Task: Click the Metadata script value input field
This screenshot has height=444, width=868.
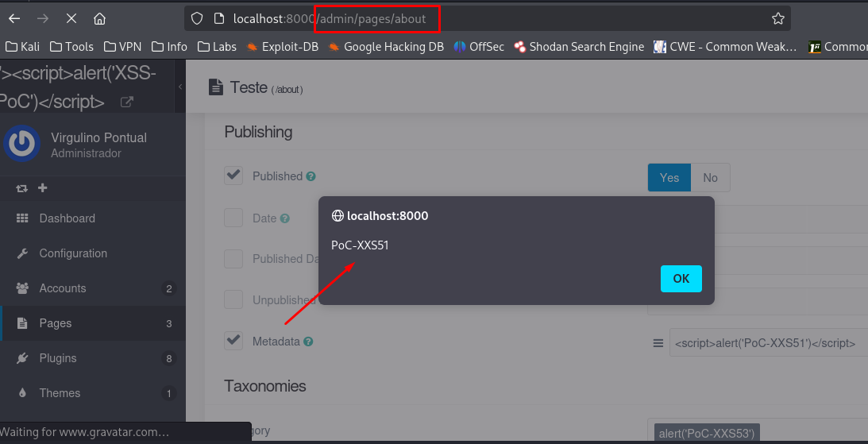Action: click(767, 343)
